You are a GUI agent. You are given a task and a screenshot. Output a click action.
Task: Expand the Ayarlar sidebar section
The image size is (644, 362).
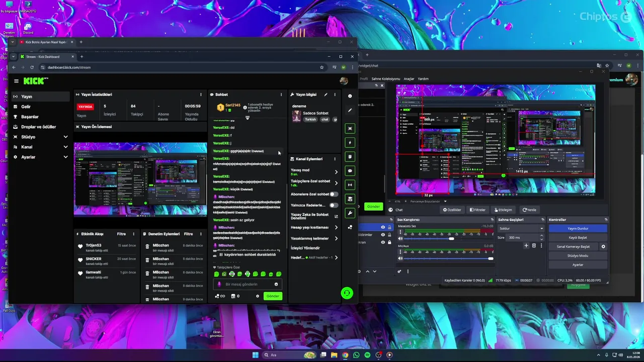(65, 157)
